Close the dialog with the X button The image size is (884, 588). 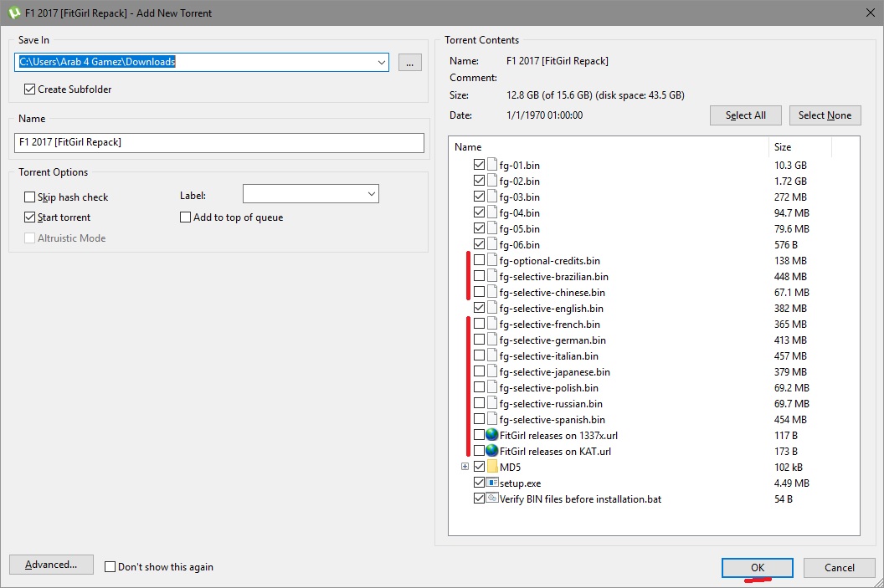870,13
